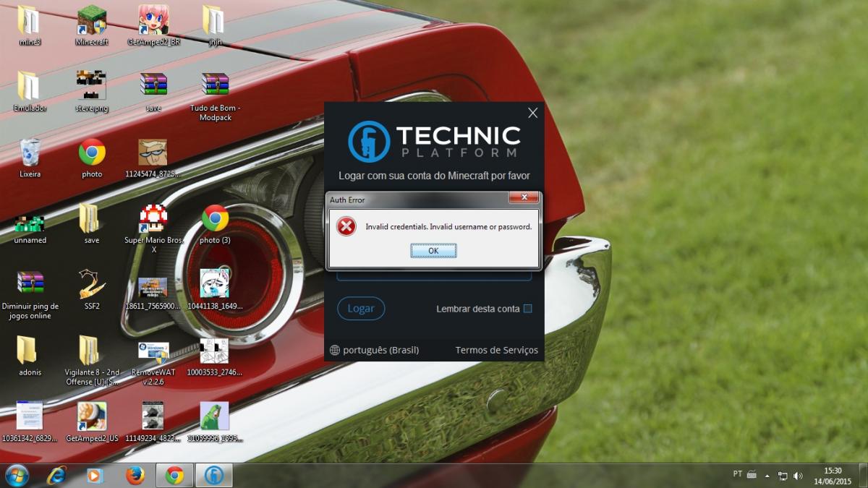This screenshot has height=488, width=868.
Task: Click OK in the Auth Error dialog
Action: point(433,251)
